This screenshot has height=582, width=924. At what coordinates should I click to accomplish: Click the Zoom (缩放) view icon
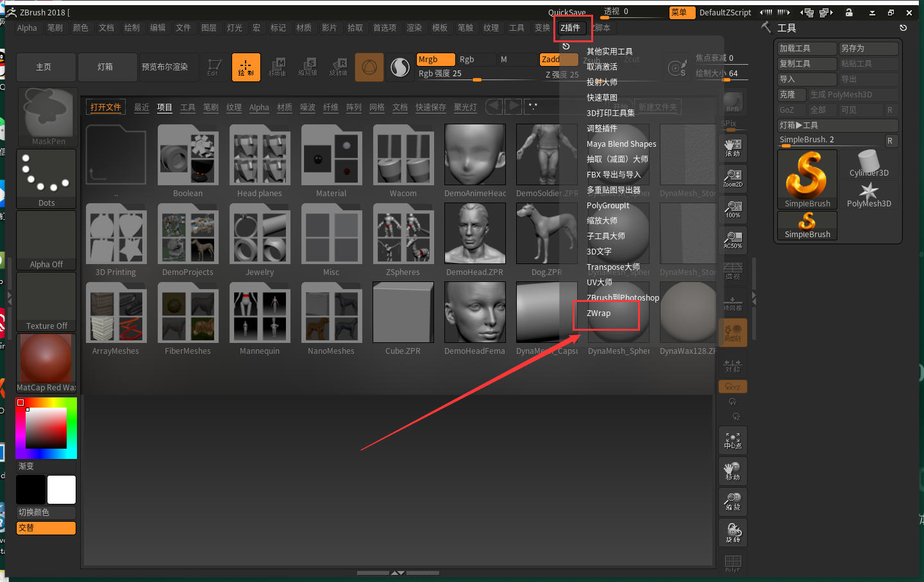[733, 502]
